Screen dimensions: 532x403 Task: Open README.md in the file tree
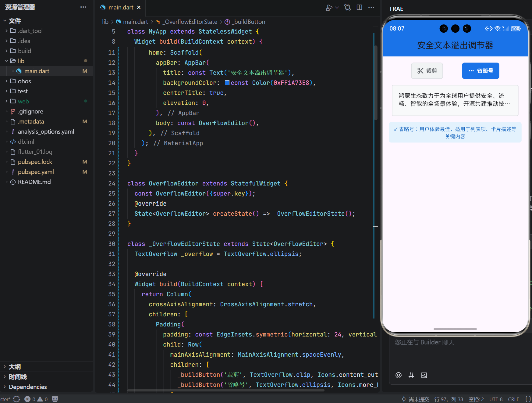tap(46, 182)
